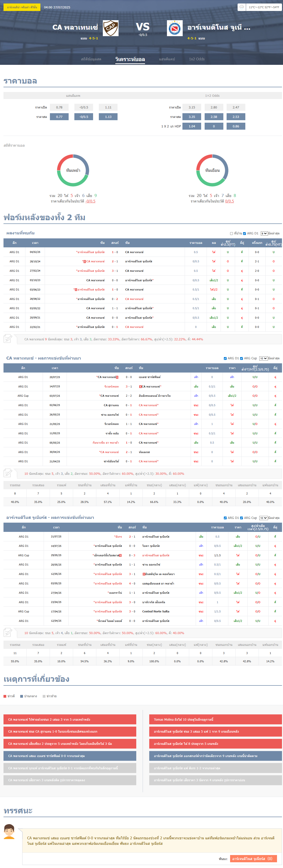Click the analyst avatar in the ทรรศนะ section
Image resolution: width=283 pixels, height=868 pixels.
coord(9,832)
